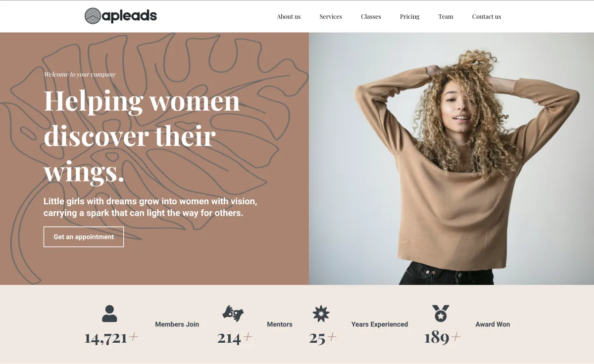Click the 25+ years counter
Viewport: 594px width, 364px height.
click(323, 338)
